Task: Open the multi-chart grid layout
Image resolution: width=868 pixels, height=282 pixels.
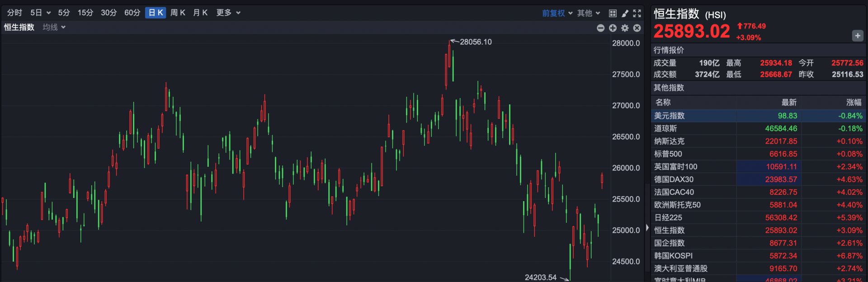Action: coord(613,13)
